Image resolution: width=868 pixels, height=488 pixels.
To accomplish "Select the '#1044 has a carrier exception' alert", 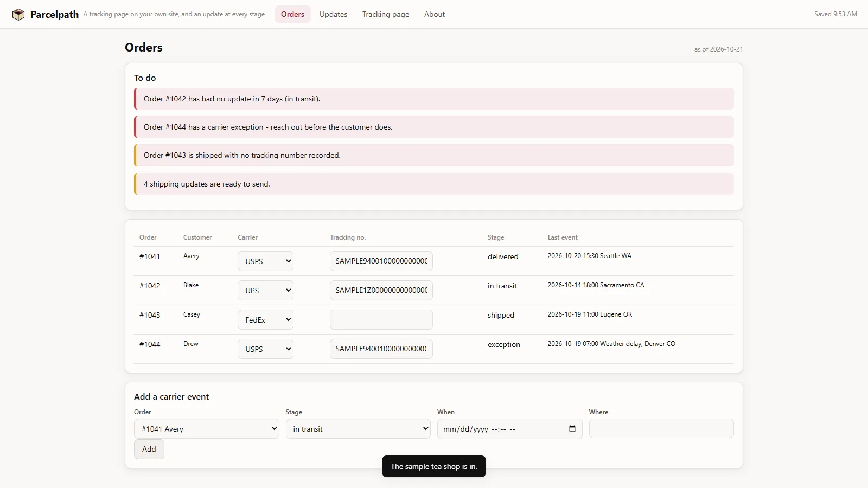I will (434, 127).
